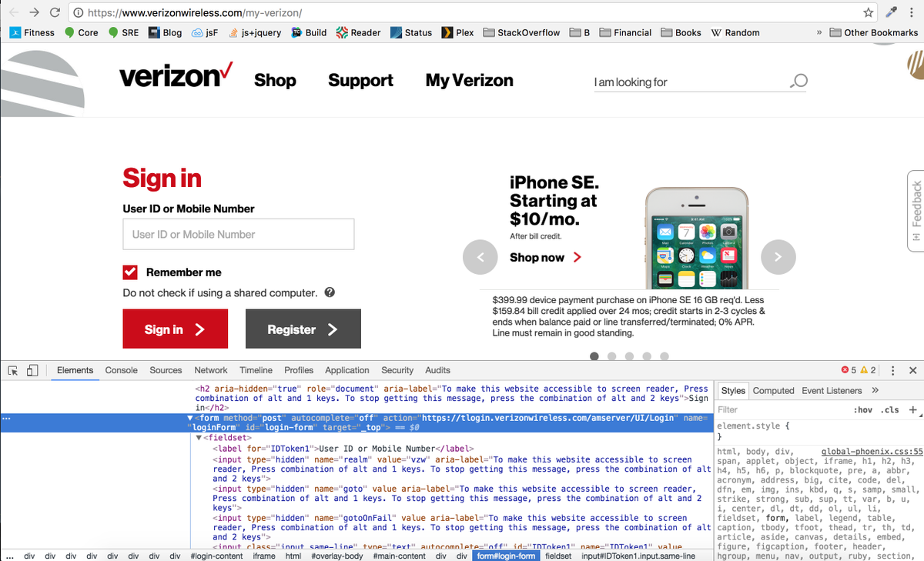The height and width of the screenshot is (561, 924).
Task: Click the search magnifier icon
Action: [799, 81]
